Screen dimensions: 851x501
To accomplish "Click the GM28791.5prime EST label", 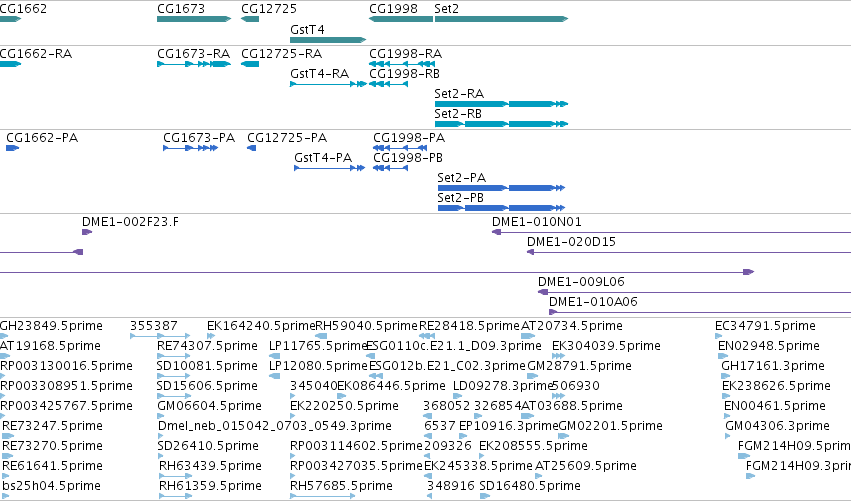I will 579,366.
